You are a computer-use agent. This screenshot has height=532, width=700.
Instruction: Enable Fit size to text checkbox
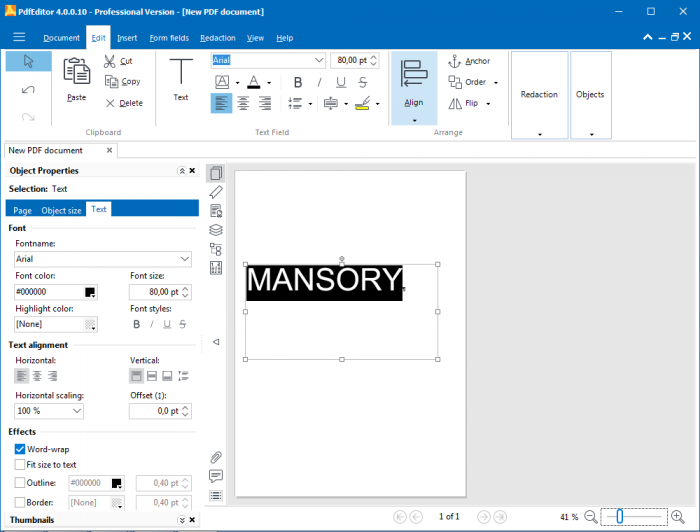click(20, 465)
